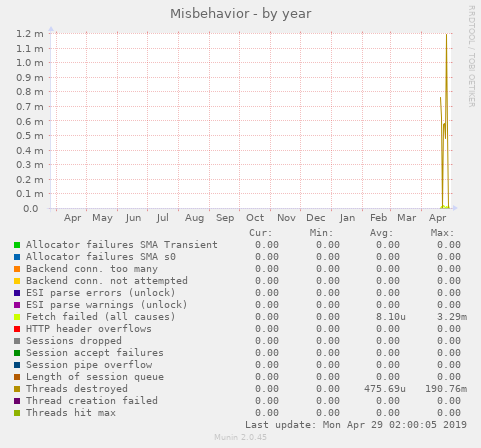481x448 pixels.
Task: Click the Fetch failed max value 3.29m
Action: pyautogui.click(x=452, y=317)
